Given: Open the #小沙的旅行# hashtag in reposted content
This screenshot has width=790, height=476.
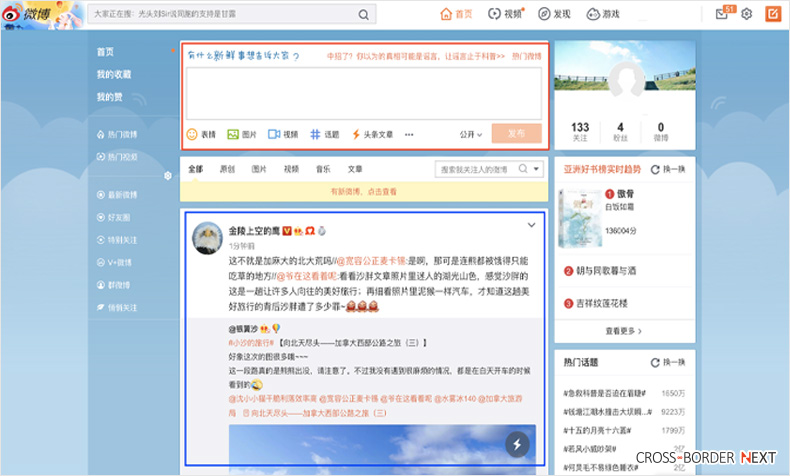Looking at the screenshot, I should pyautogui.click(x=251, y=343).
